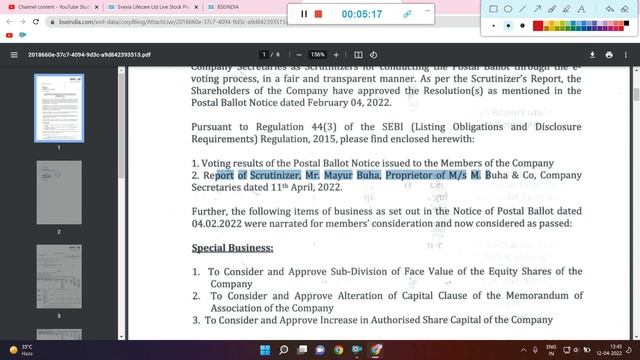The image size is (640, 360).
Task: Select the pen drawing tool
Action: coord(552,9)
